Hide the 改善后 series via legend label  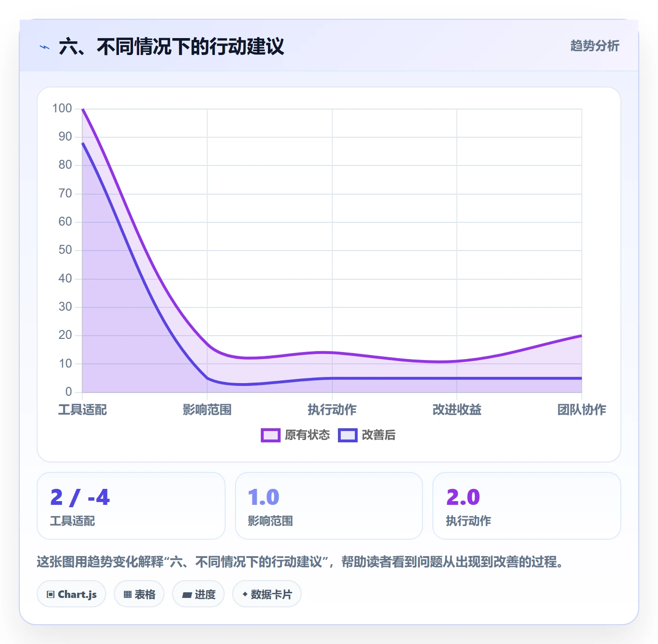(x=379, y=435)
